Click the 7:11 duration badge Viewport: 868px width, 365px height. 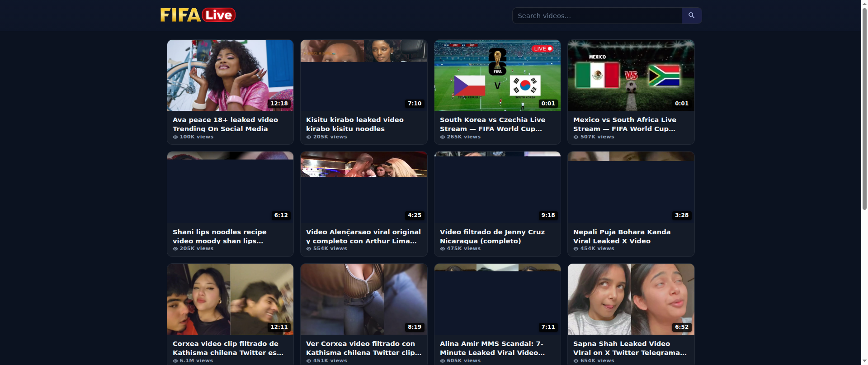pyautogui.click(x=548, y=327)
